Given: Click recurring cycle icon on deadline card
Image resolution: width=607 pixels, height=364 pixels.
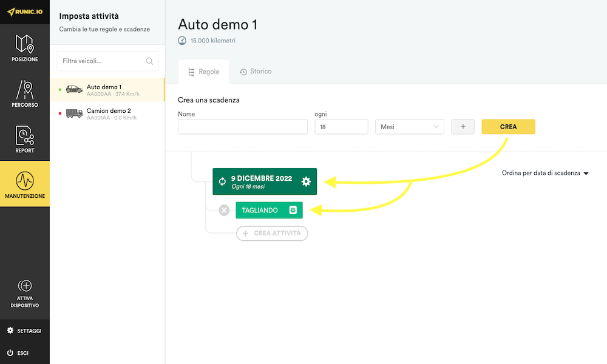Looking at the screenshot, I should 222,181.
